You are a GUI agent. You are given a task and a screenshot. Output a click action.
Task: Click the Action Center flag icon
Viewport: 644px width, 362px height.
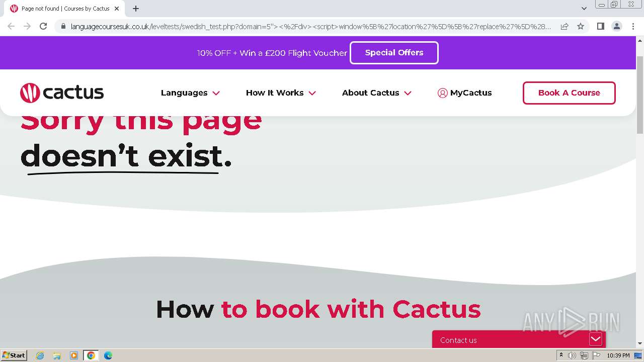(x=596, y=355)
